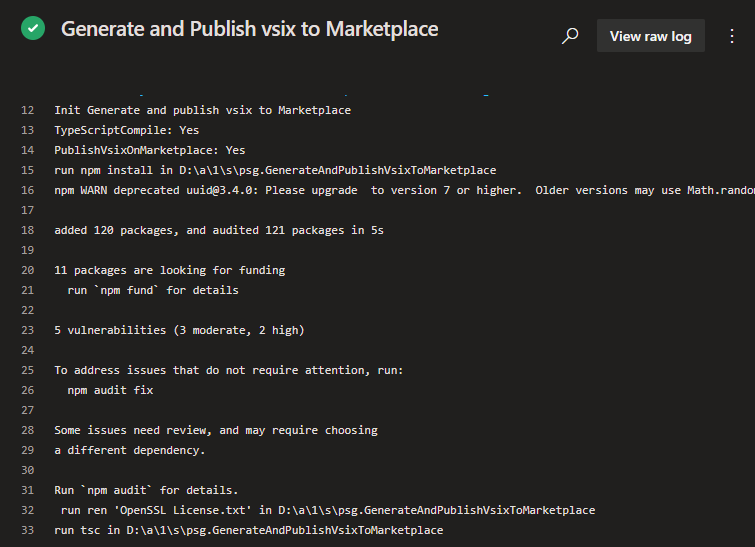The height and width of the screenshot is (547, 755).
Task: Select the run `npm fund` for details line
Action: point(153,290)
